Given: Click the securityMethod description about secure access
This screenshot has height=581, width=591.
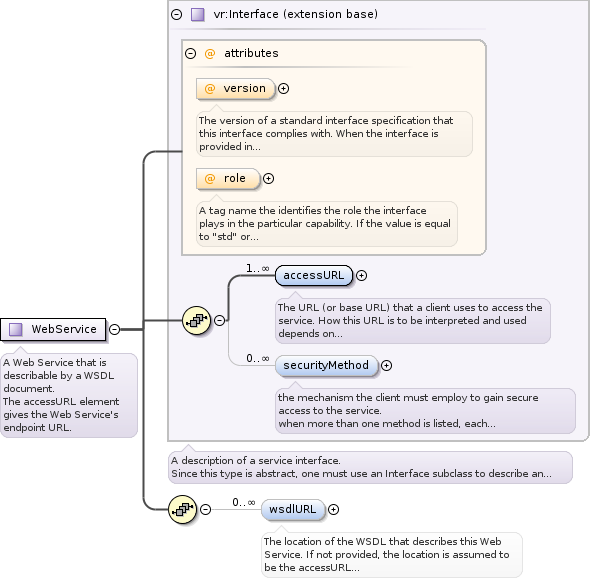Looking at the screenshot, I should point(426,411).
